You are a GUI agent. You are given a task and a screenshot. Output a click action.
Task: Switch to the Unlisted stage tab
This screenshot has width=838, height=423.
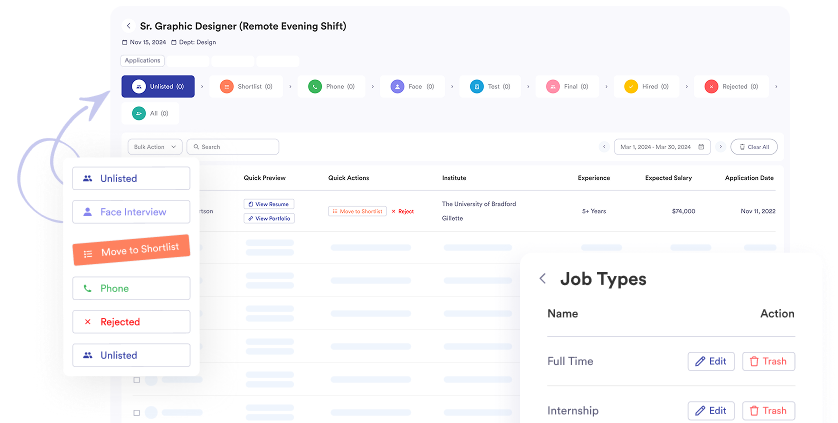pos(158,87)
